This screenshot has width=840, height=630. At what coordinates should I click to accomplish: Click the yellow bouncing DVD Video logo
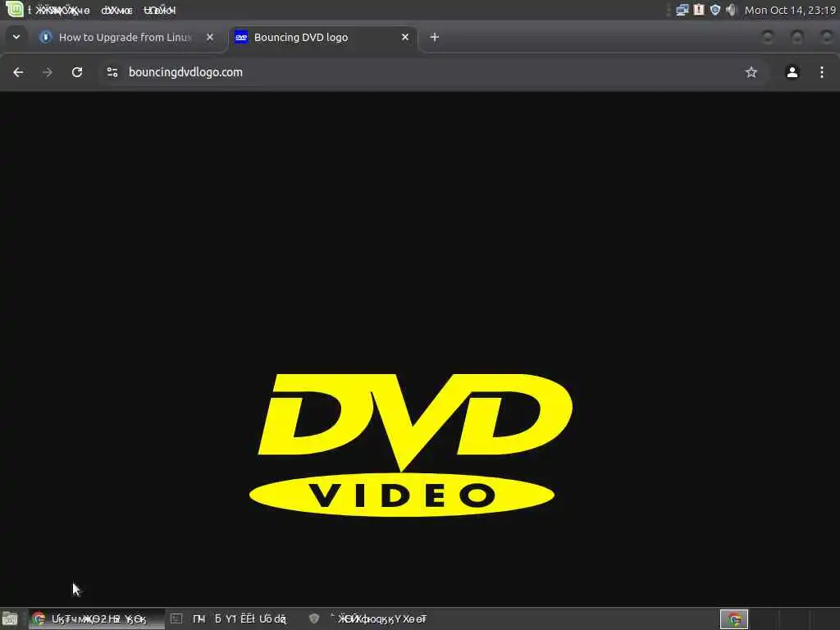click(410, 445)
